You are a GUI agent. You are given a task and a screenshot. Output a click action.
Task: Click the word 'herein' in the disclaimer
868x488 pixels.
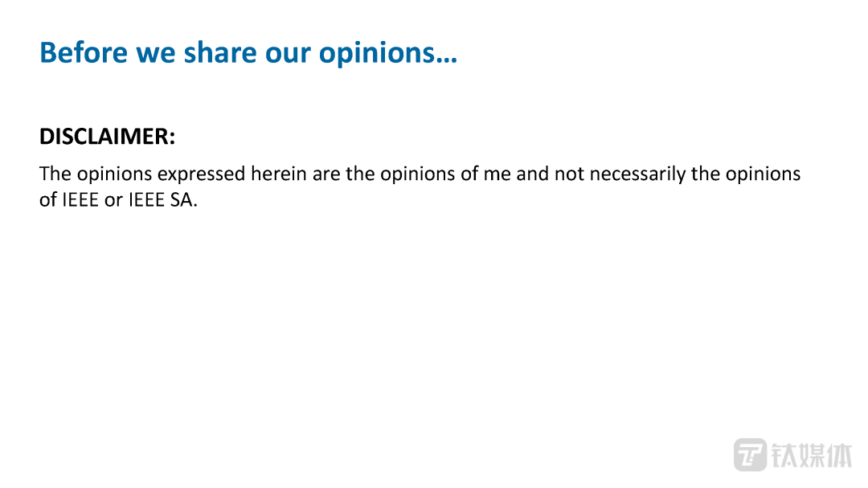tap(279, 174)
